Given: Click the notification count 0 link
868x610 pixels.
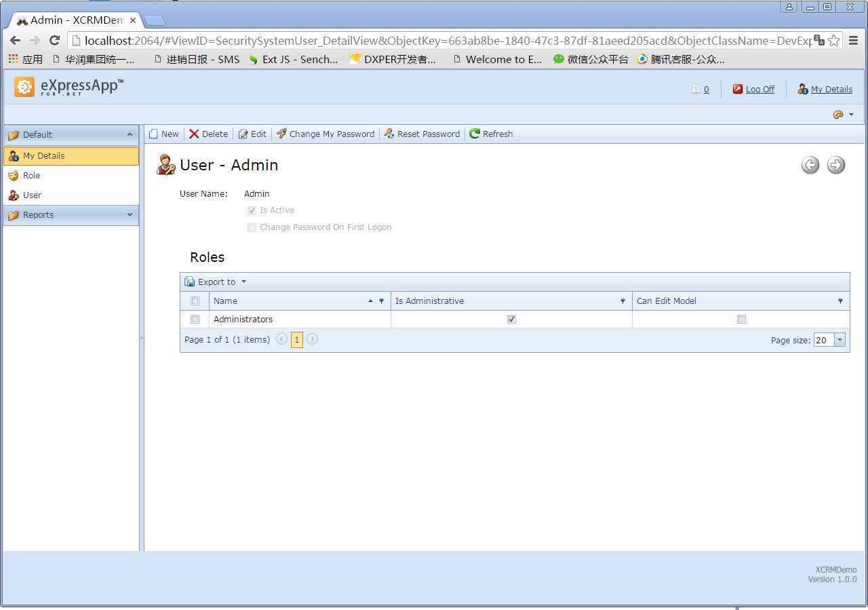Looking at the screenshot, I should 706,89.
